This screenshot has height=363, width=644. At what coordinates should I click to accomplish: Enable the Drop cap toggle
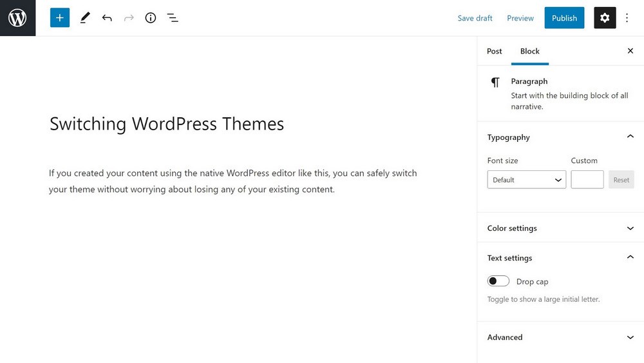[x=498, y=281]
